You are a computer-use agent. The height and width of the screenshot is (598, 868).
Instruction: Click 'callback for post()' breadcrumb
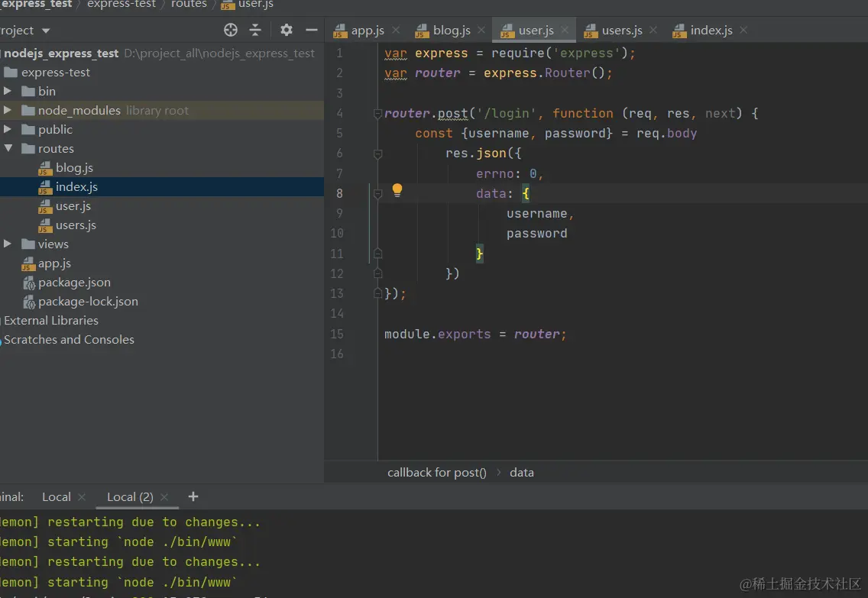tap(436, 473)
